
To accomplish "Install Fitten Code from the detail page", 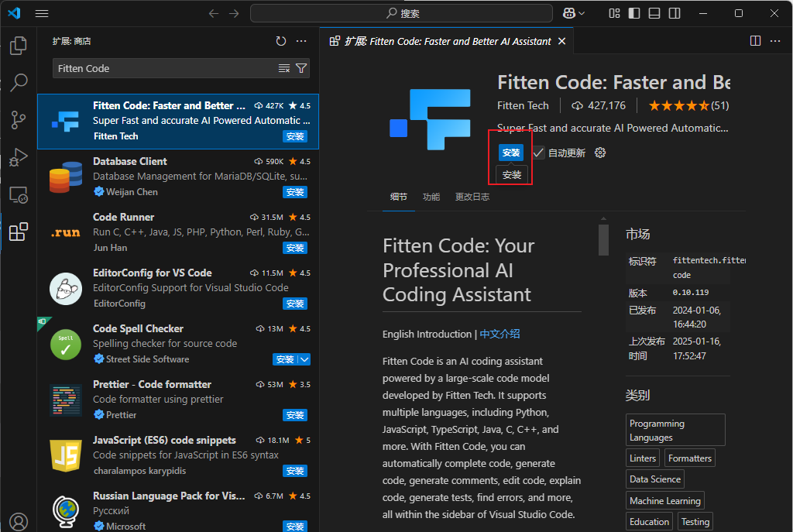I will coord(511,153).
